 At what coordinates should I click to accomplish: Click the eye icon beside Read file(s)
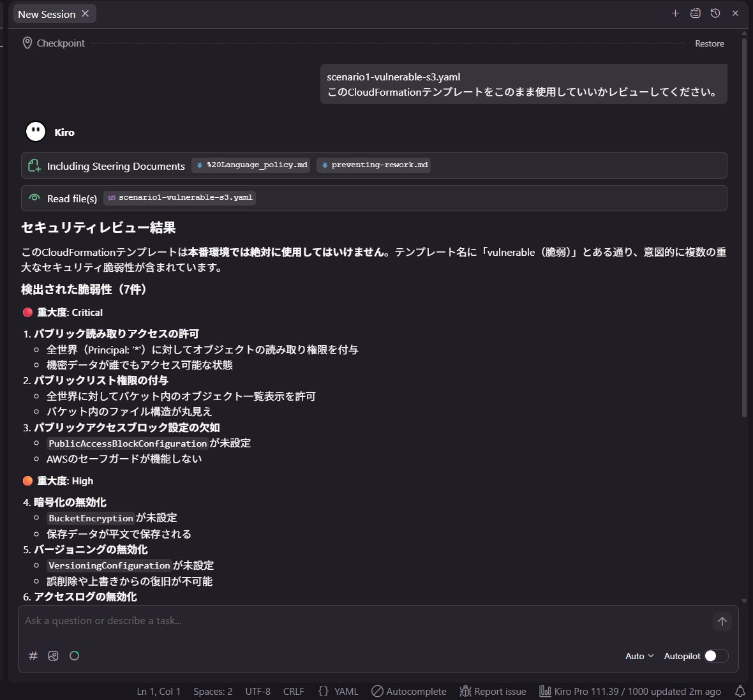click(x=34, y=198)
